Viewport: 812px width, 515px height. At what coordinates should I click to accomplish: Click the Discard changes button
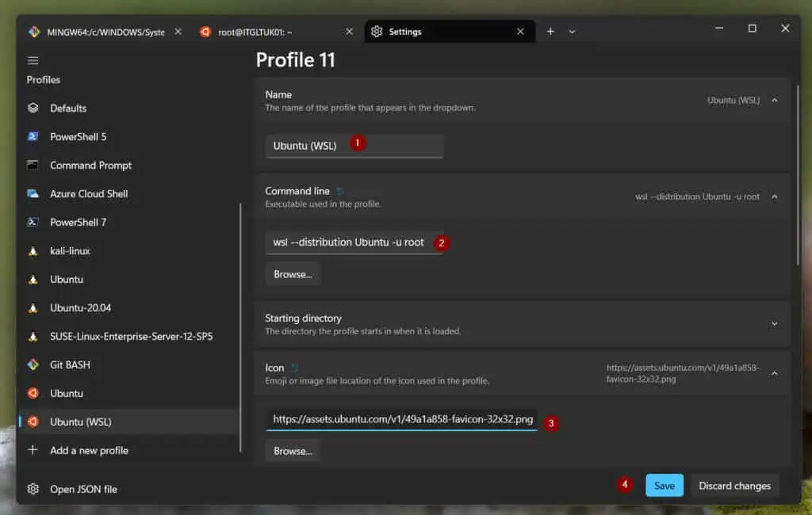735,486
